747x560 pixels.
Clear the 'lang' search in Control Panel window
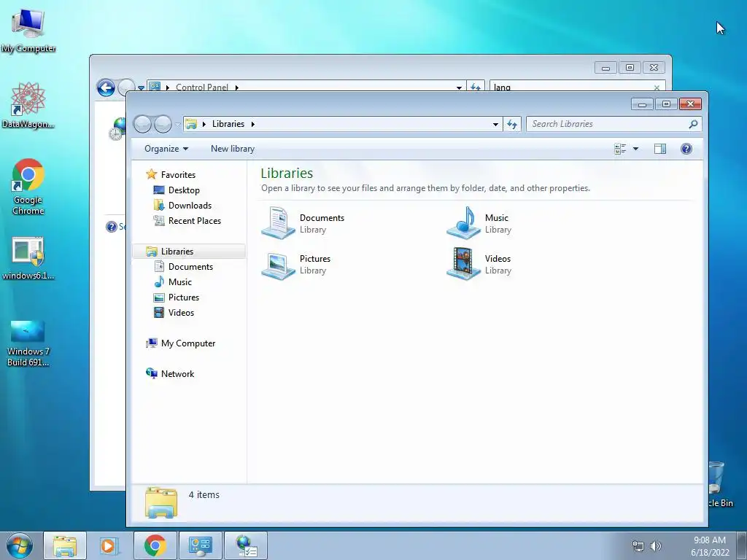(657, 87)
